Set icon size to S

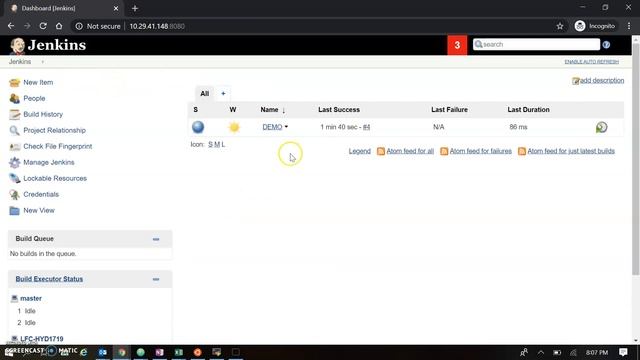tap(210, 144)
